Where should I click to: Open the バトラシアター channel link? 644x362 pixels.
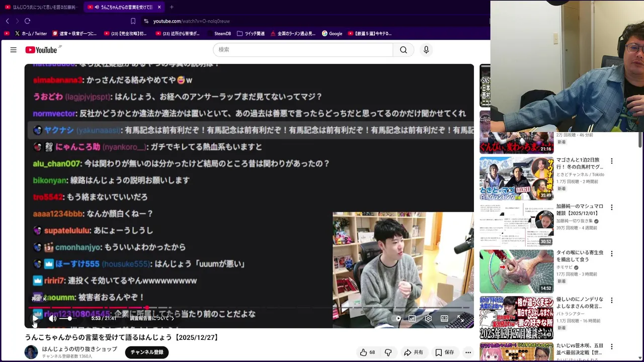coord(571,314)
